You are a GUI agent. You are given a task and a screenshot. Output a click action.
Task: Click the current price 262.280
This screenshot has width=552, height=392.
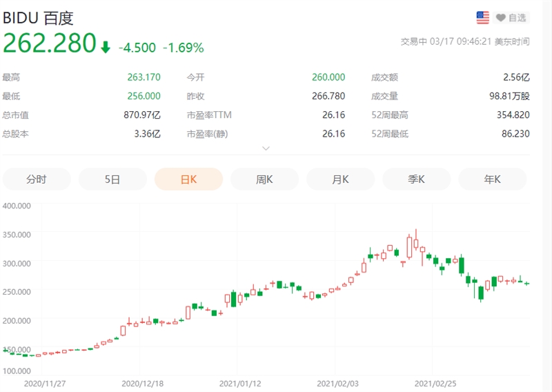pos(49,43)
